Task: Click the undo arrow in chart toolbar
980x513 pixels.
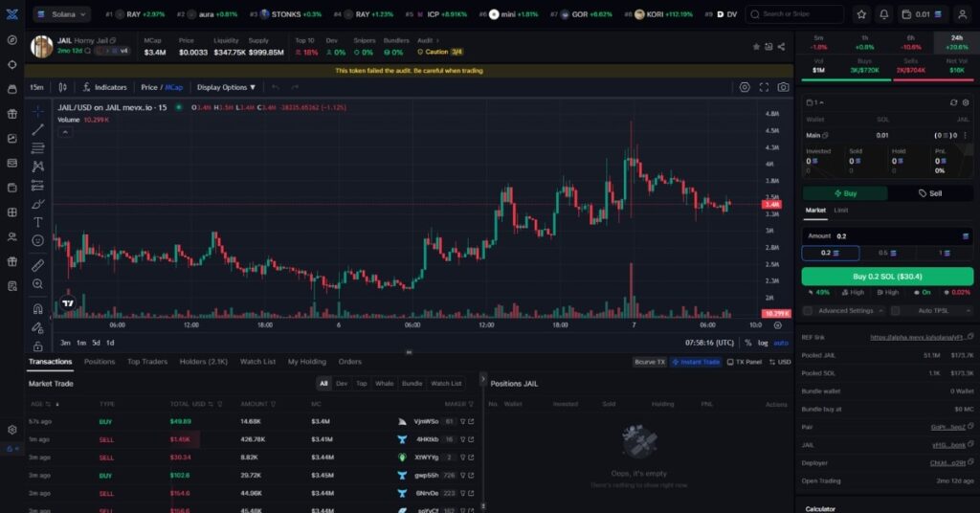Action: pyautogui.click(x=275, y=87)
